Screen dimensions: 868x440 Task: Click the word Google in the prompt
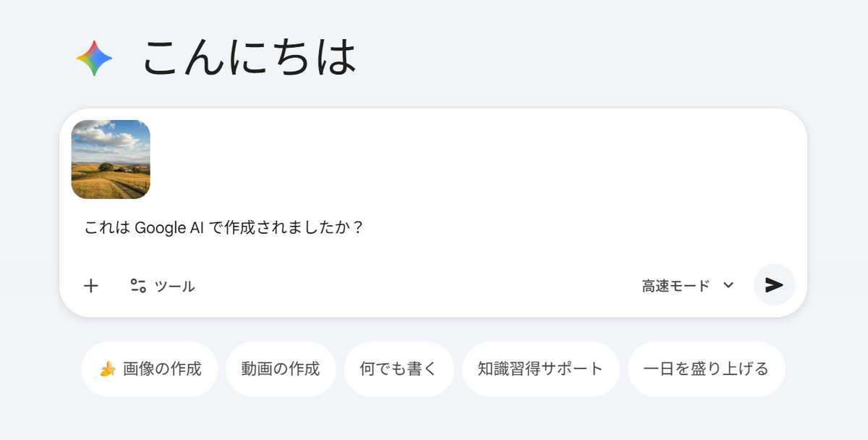coord(159,228)
